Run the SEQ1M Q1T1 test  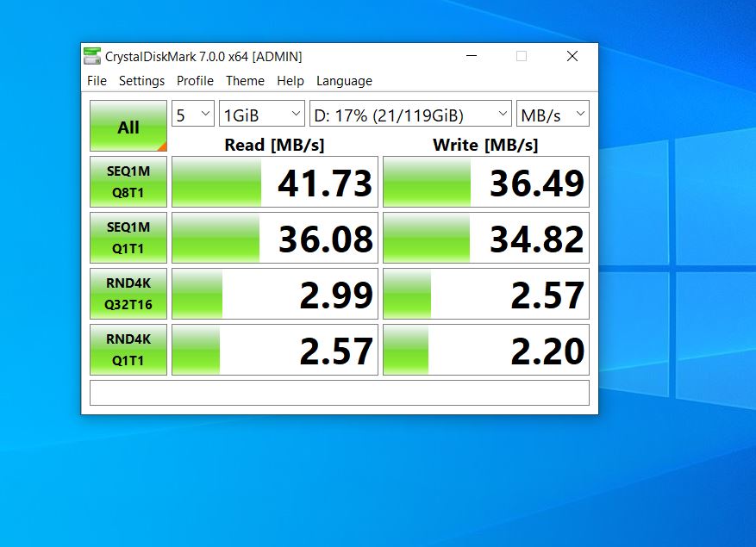(x=128, y=238)
